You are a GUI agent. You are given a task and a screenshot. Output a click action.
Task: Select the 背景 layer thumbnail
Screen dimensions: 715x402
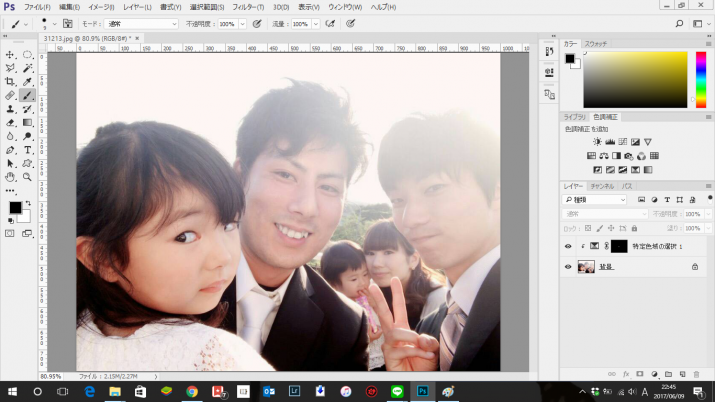[586, 267]
